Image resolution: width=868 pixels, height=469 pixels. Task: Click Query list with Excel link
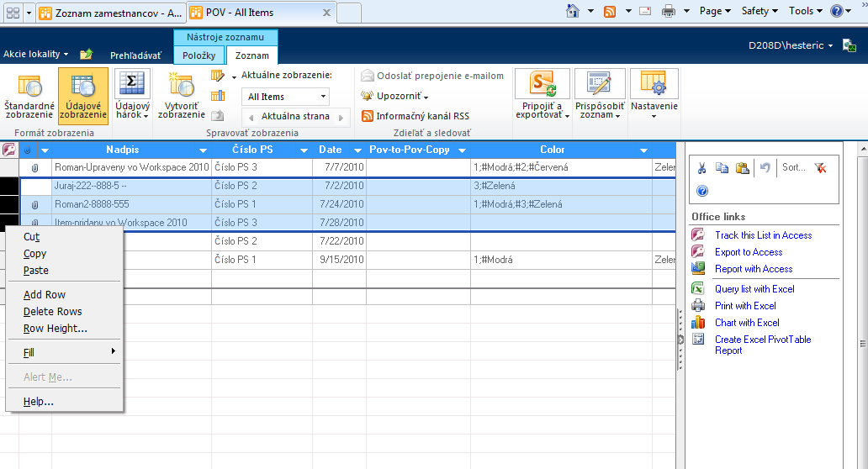754,289
